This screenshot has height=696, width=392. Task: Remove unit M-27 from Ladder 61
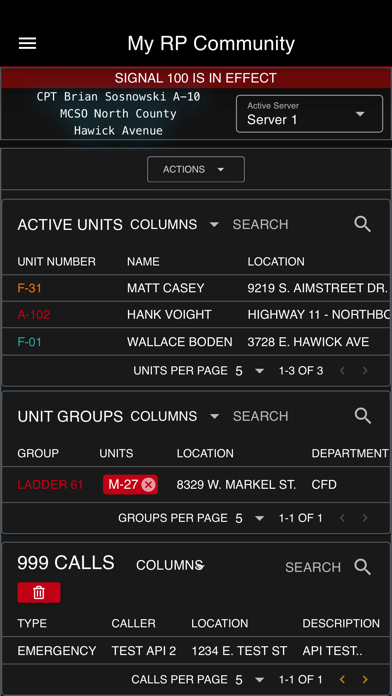[148, 485]
